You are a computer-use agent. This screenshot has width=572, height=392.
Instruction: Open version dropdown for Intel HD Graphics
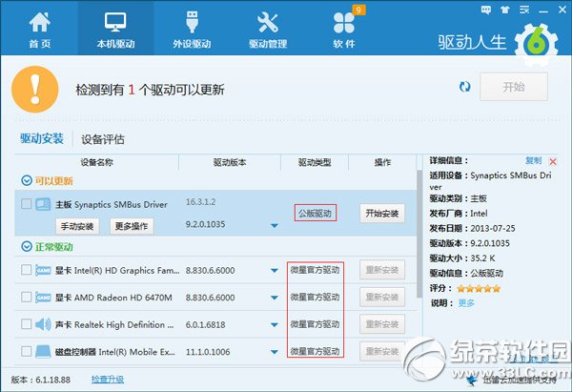pyautogui.click(x=275, y=271)
